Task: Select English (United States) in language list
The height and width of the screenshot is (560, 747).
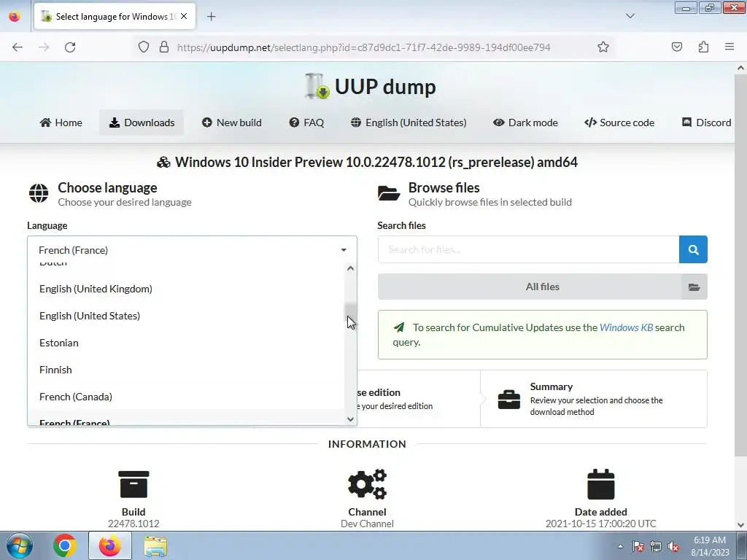Action: point(186,316)
